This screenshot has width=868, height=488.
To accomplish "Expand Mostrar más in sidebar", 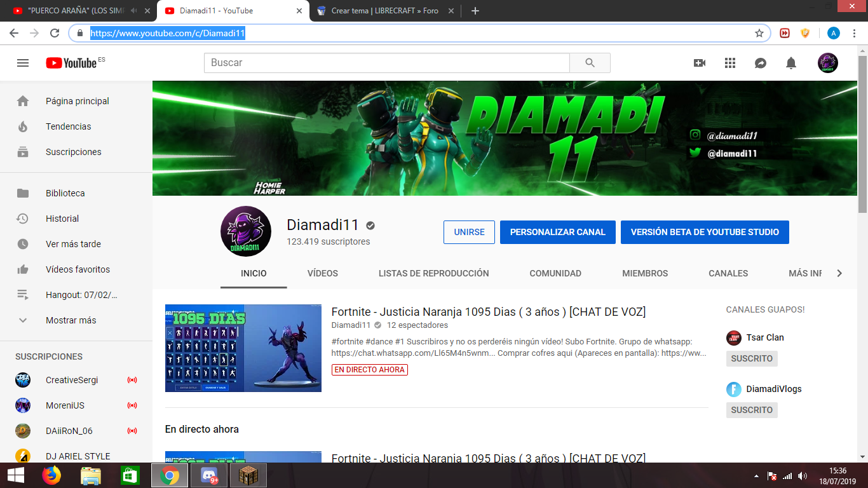I will [x=76, y=320].
